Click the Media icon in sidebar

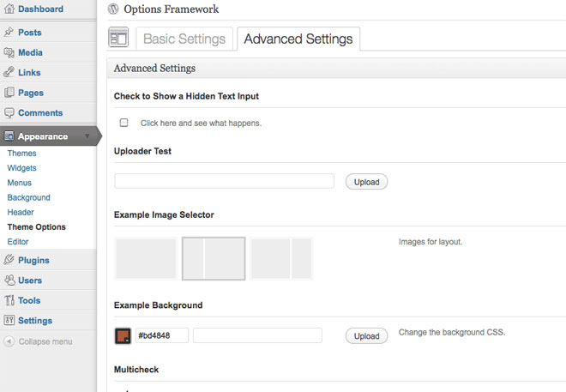point(9,52)
